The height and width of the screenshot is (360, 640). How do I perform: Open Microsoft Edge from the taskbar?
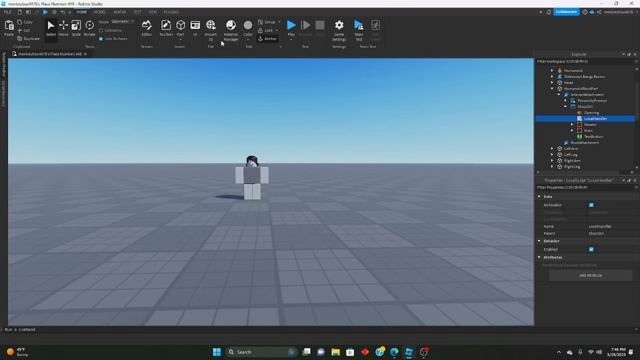394,352
